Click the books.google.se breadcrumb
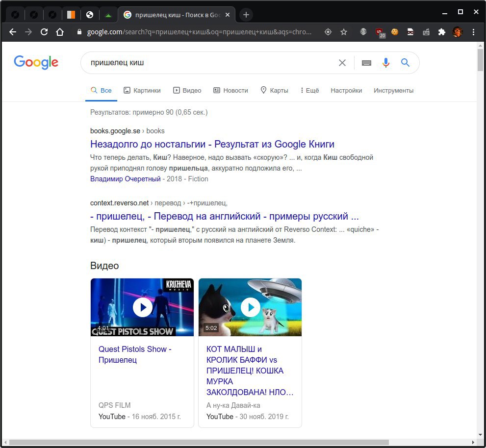This screenshot has height=448, width=486. coord(128,131)
